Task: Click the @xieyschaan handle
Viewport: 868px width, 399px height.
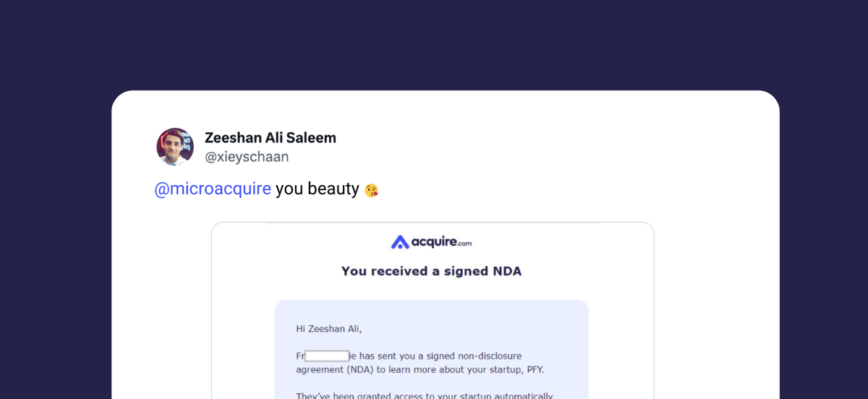Action: point(247,157)
